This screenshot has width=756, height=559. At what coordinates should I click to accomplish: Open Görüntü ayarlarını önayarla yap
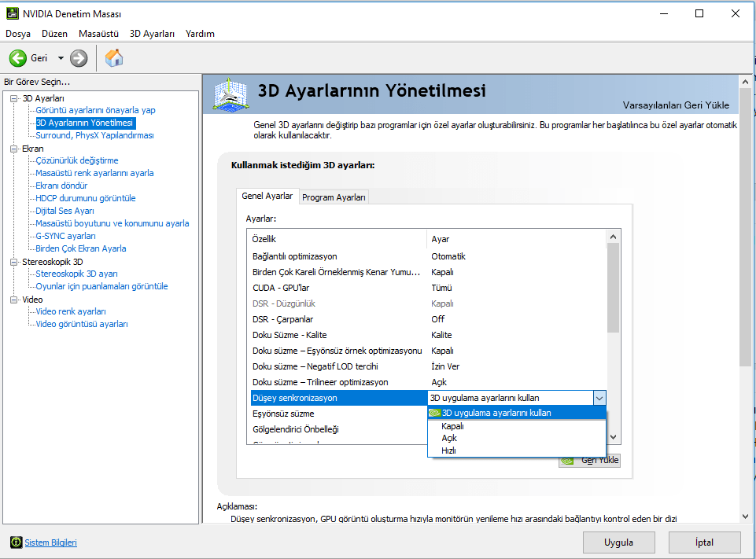click(x=95, y=110)
